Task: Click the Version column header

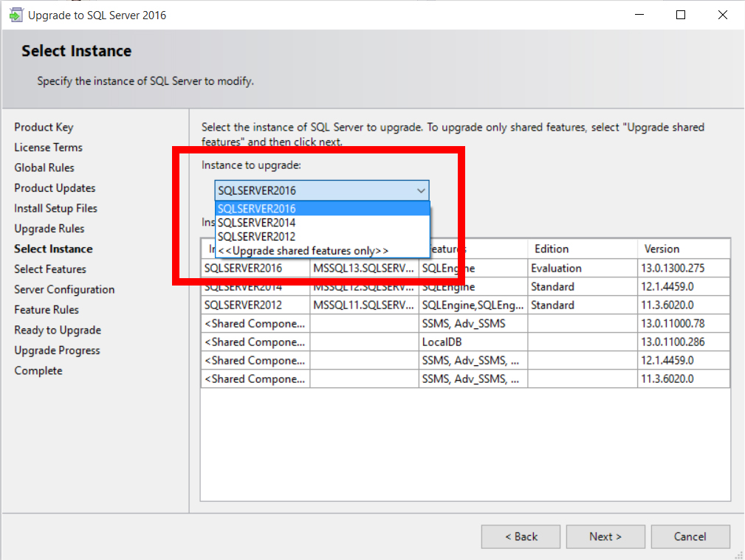Action: tap(662, 249)
